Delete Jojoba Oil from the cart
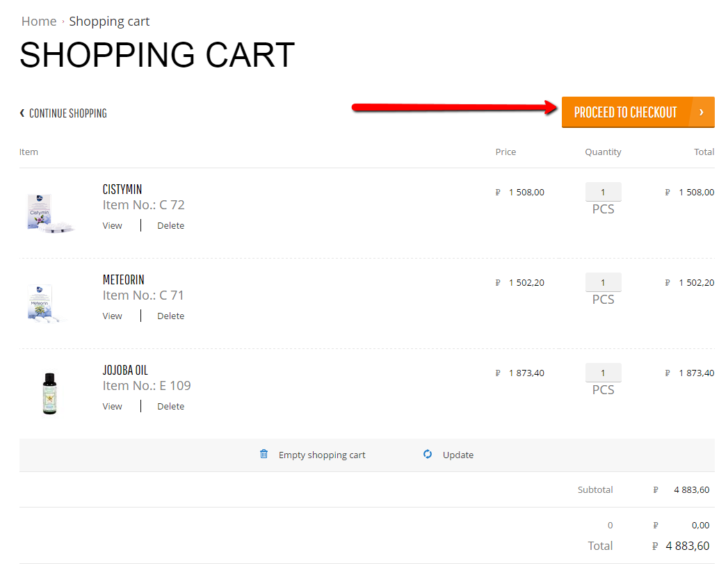This screenshot has height=568, width=728. [171, 407]
